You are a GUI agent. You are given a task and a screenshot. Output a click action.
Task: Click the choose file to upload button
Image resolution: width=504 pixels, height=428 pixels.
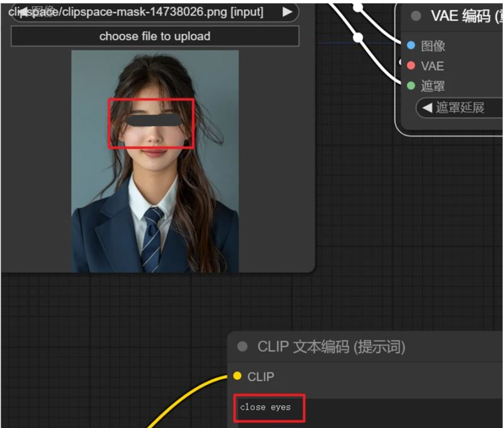click(155, 37)
